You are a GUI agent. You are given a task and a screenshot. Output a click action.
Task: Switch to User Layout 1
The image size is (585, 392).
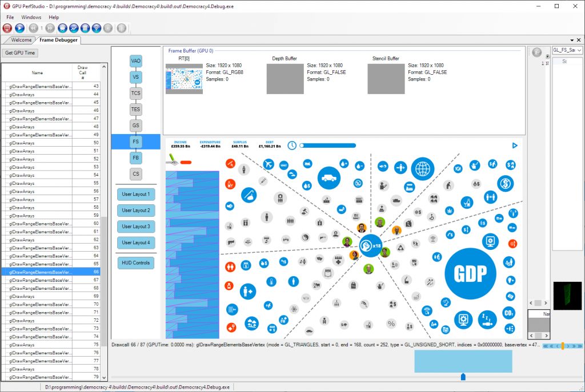pos(136,194)
